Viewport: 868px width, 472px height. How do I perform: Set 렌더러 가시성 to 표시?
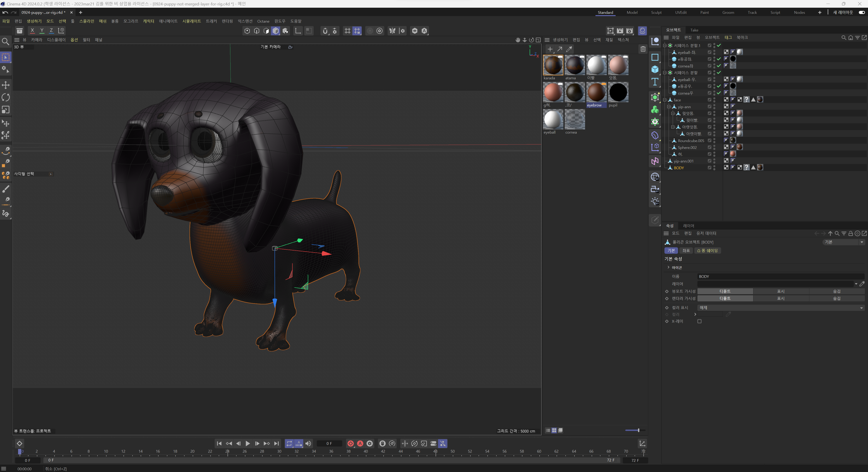781,298
